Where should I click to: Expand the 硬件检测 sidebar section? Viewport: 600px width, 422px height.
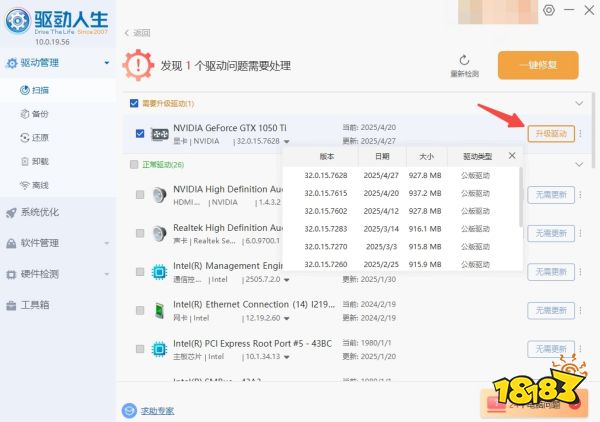(107, 274)
